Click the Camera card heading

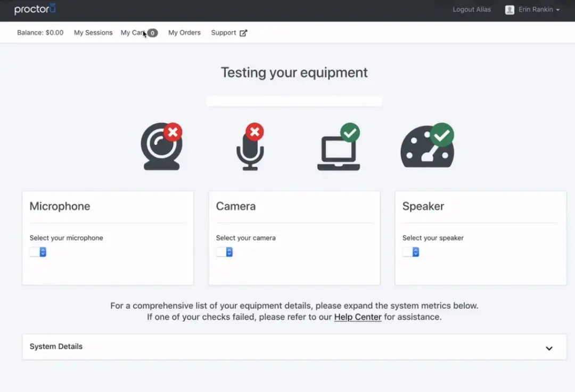click(x=236, y=206)
